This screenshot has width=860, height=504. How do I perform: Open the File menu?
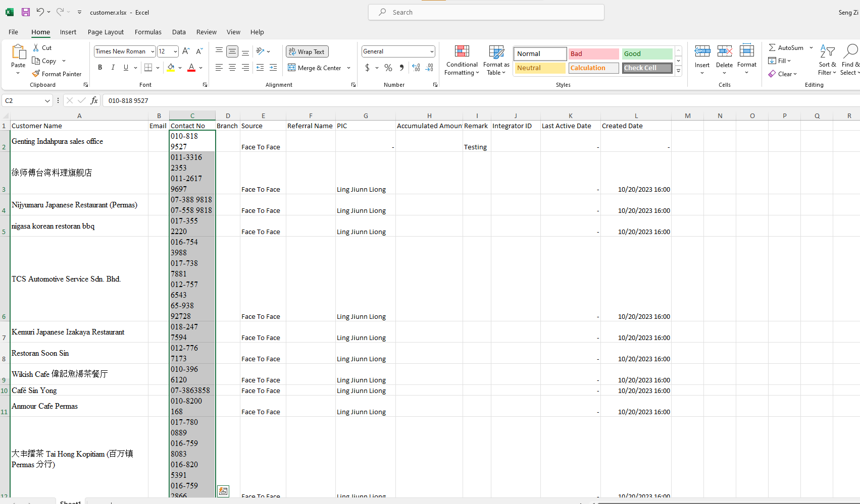[13, 32]
